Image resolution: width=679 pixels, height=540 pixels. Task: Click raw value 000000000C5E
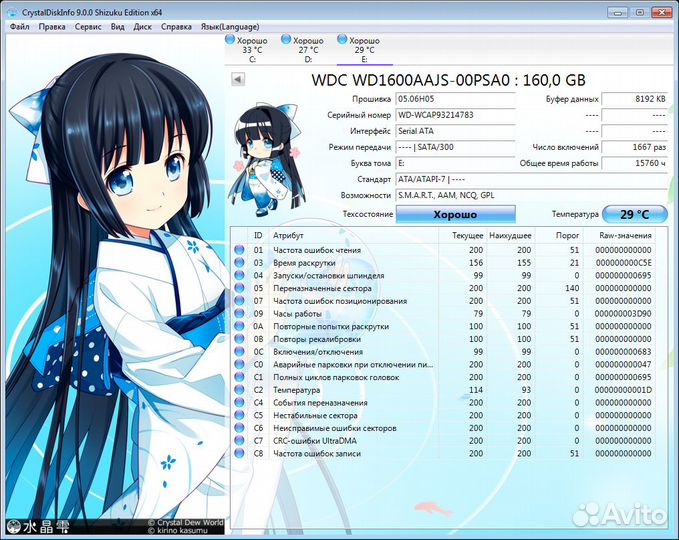(624, 263)
